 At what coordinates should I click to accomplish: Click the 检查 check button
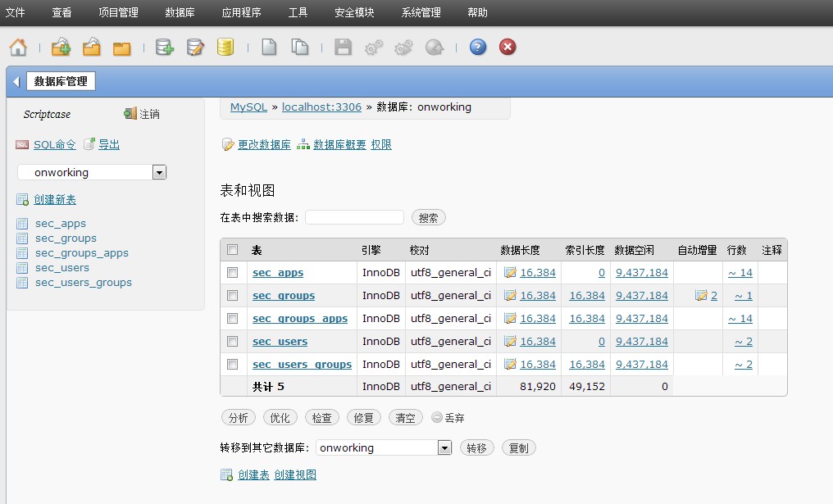321,418
